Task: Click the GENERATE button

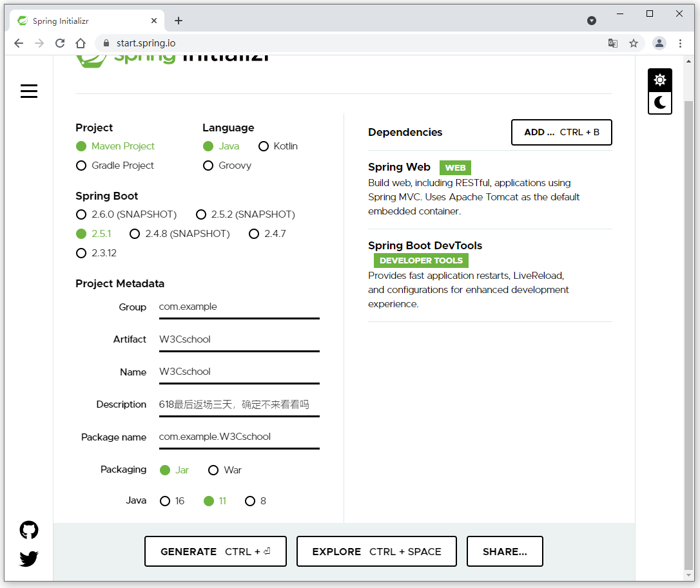Action: point(215,551)
